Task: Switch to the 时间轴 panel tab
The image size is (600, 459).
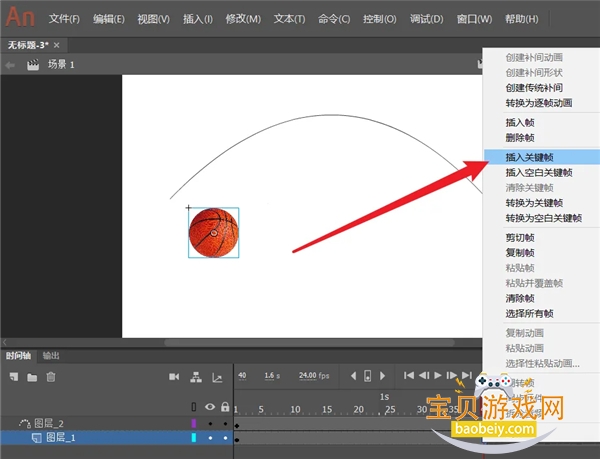Action: pyautogui.click(x=18, y=356)
